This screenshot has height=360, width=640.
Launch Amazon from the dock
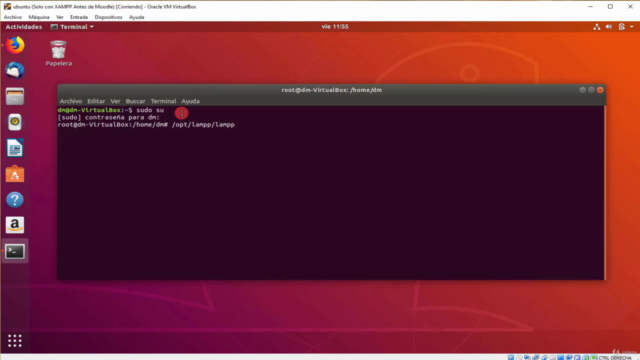coord(15,225)
